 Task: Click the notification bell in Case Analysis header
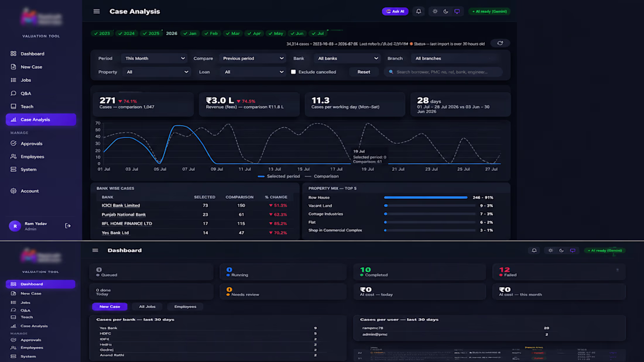click(419, 12)
